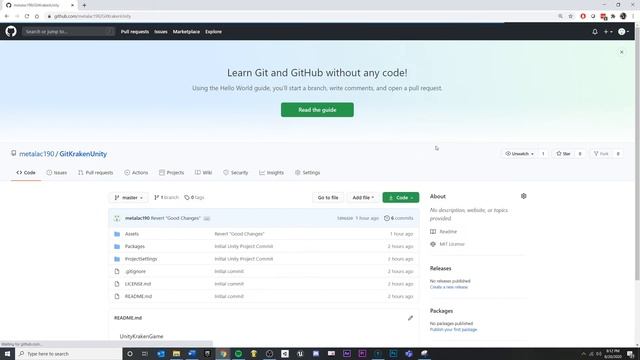The height and width of the screenshot is (360, 640).
Task: Open the .gitignore file
Action: coord(135,271)
